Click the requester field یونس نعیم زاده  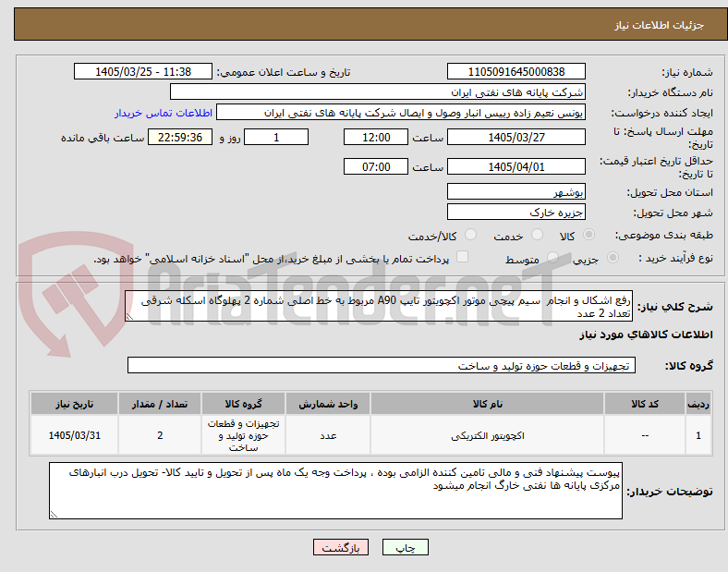(x=401, y=113)
